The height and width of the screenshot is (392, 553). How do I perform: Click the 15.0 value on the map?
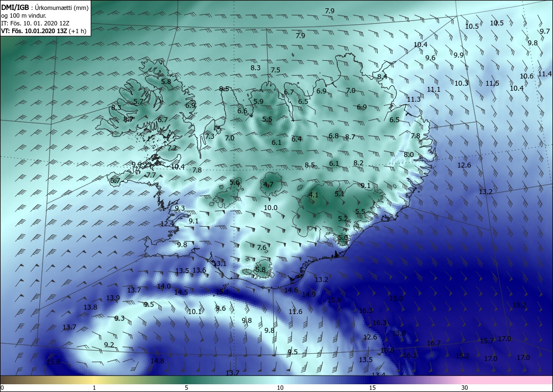[396, 299]
